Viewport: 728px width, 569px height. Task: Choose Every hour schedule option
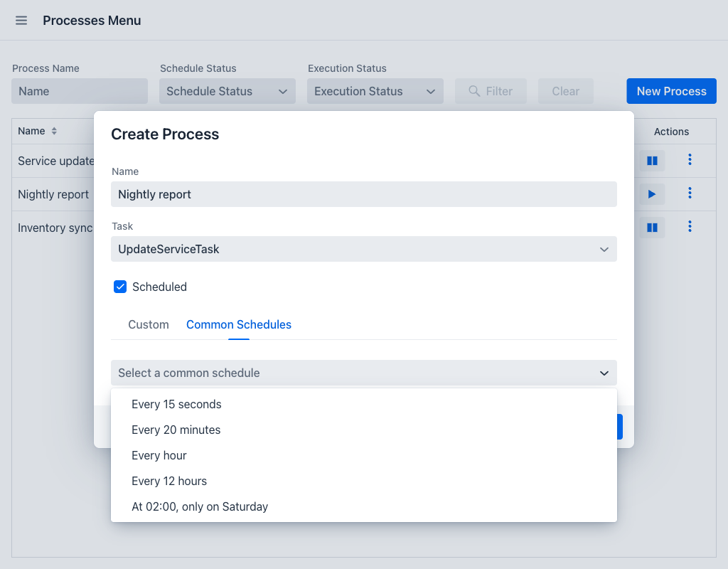[x=363, y=455]
